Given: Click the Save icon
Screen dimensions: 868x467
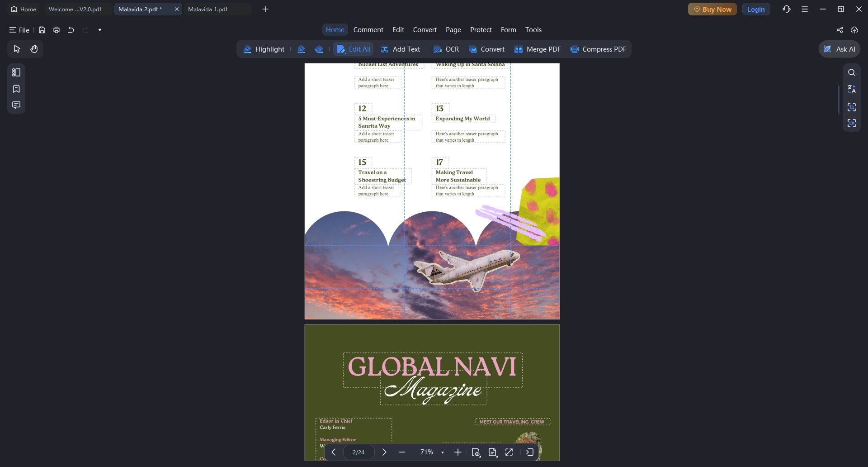Looking at the screenshot, I should click(42, 30).
